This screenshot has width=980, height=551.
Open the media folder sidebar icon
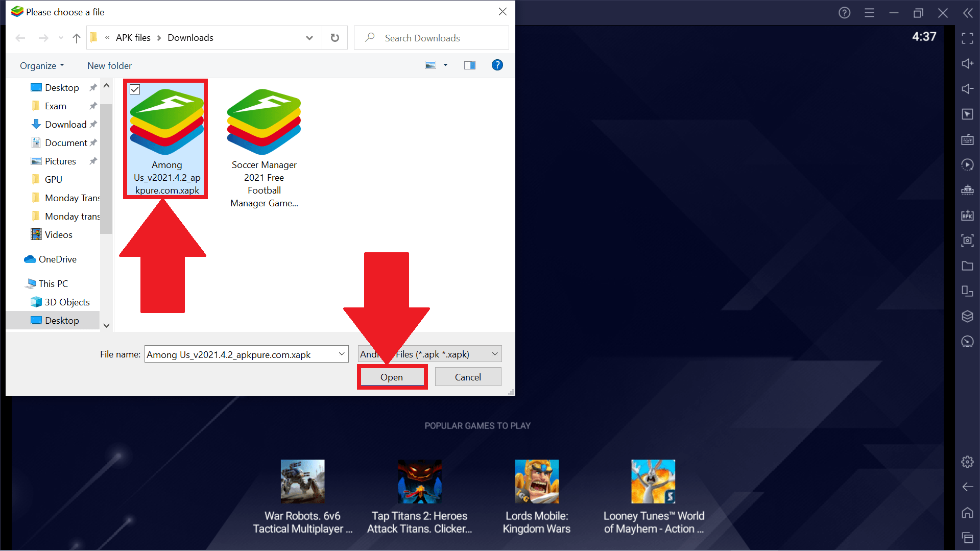pos(967,266)
